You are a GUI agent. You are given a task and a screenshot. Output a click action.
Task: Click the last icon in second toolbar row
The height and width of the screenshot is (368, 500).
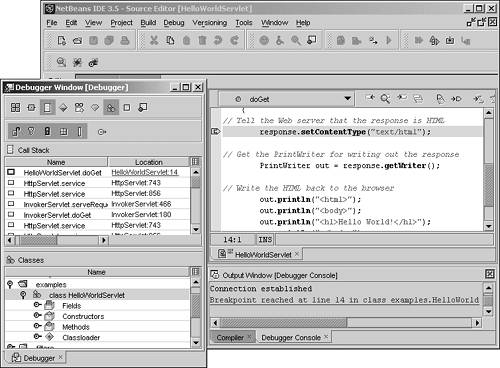pyautogui.click(x=93, y=62)
